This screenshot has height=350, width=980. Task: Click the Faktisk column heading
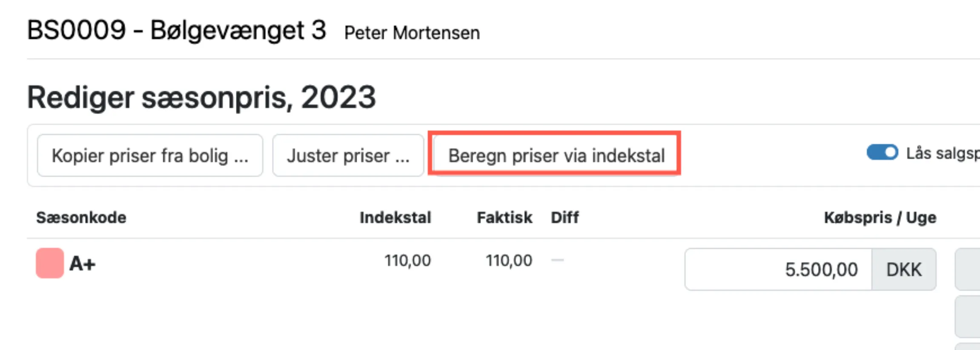pyautogui.click(x=504, y=218)
